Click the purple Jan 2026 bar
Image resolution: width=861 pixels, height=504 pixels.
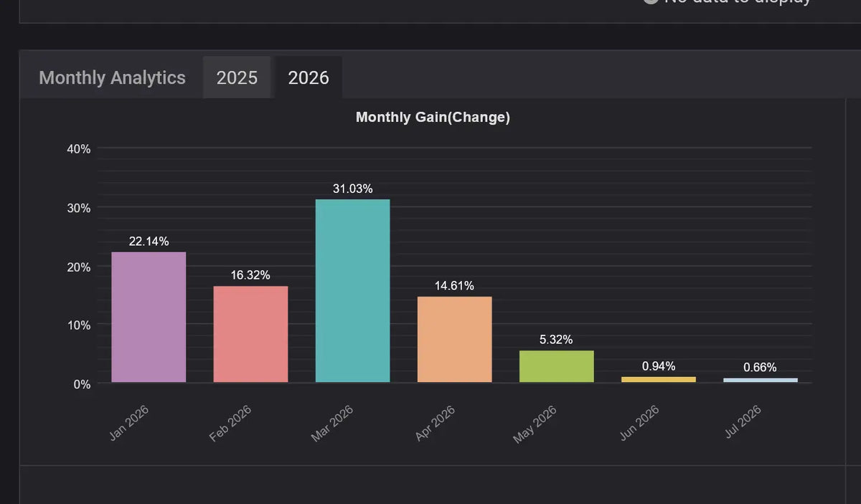click(x=149, y=317)
